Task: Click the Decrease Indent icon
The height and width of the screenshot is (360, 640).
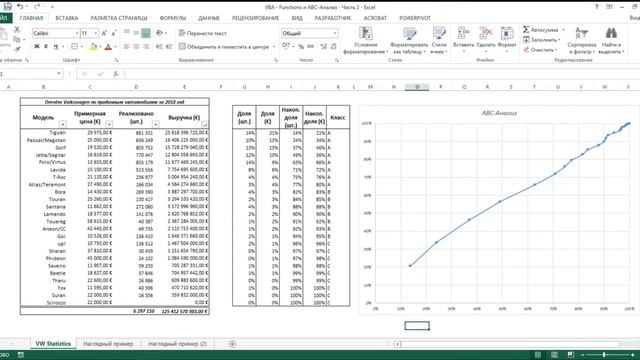Action: coord(160,47)
